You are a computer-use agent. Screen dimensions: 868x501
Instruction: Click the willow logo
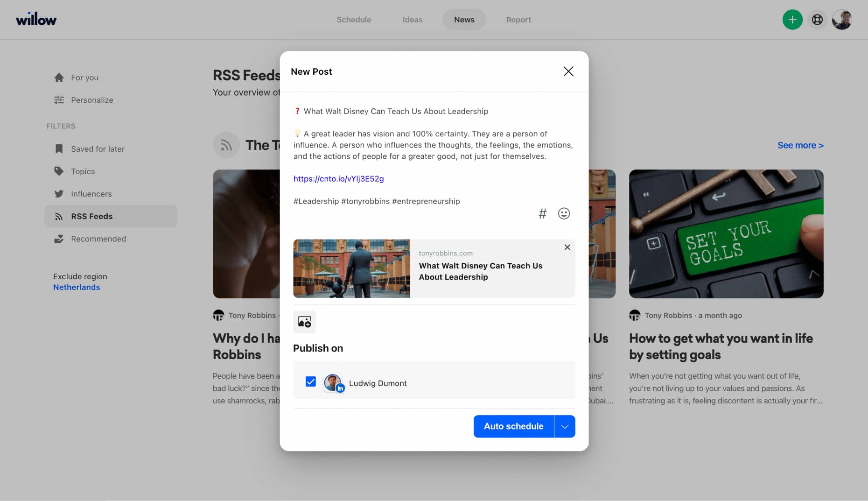[36, 19]
